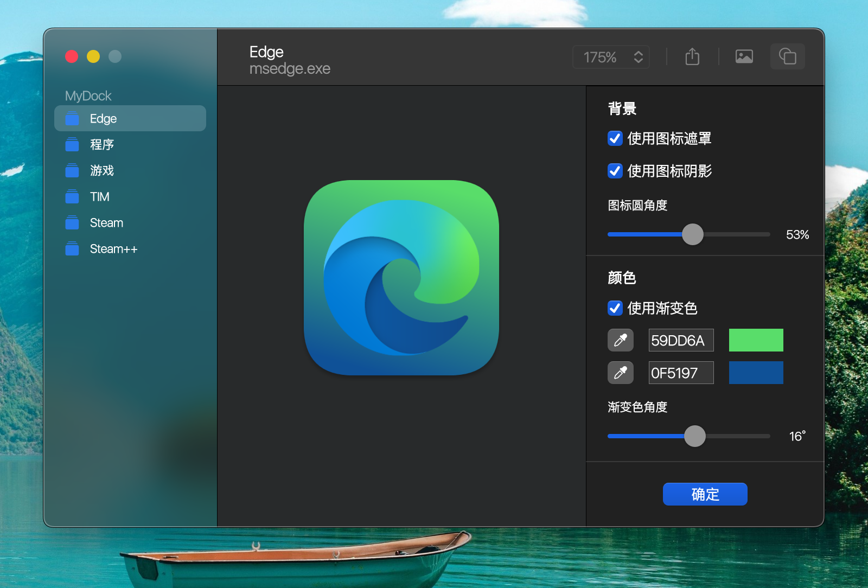
Task: Click the Edge app icon preview
Action: click(x=401, y=278)
